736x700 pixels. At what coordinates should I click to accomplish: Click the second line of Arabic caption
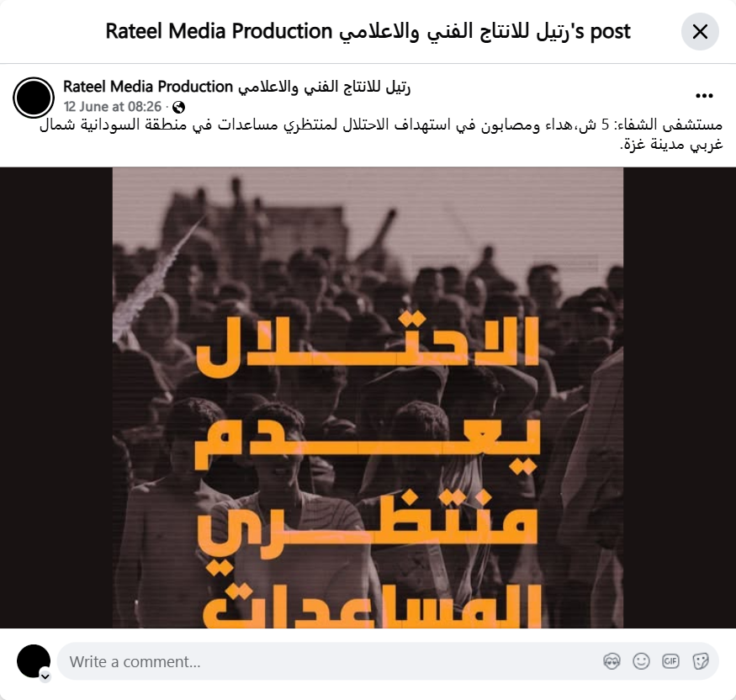click(x=672, y=144)
